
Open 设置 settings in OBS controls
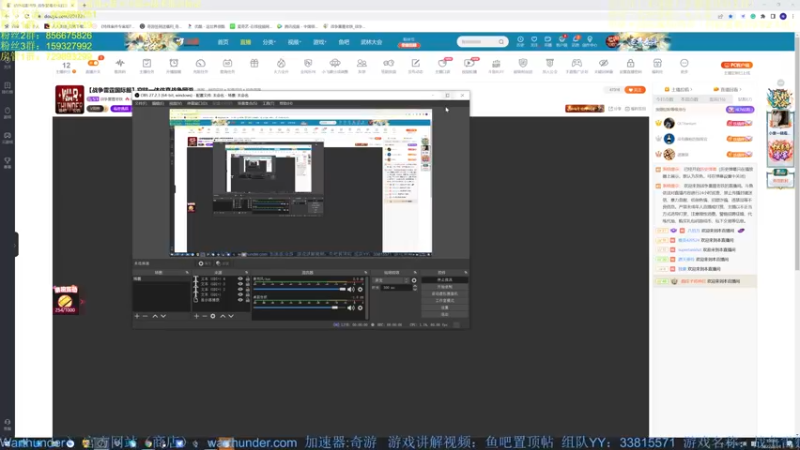coord(445,307)
